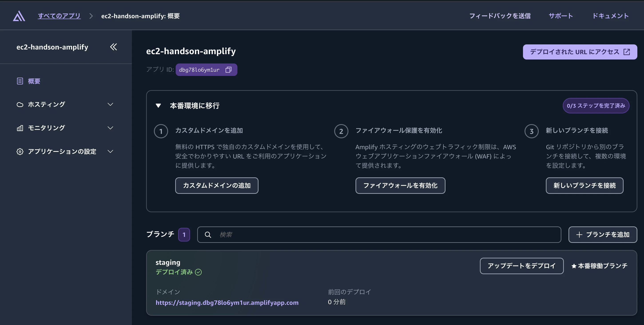Expand the ホスティング menu chevron

(110, 105)
